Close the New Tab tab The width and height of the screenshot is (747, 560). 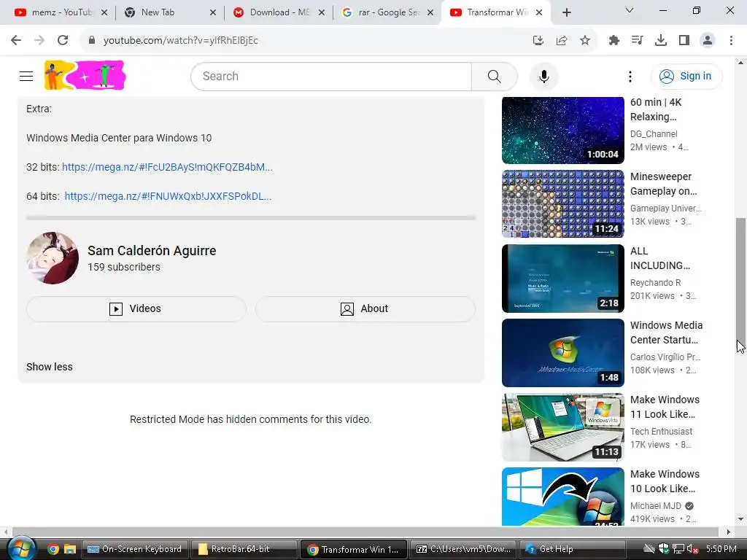click(x=213, y=13)
